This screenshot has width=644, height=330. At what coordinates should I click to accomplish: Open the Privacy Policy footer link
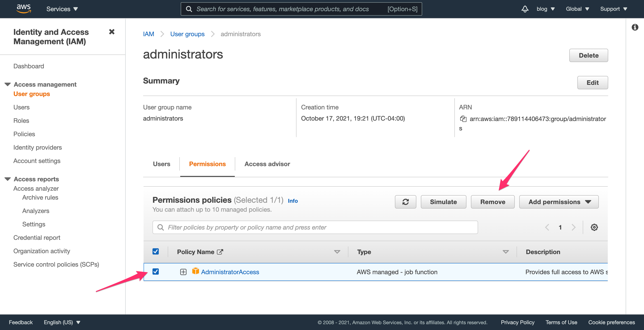pos(517,322)
